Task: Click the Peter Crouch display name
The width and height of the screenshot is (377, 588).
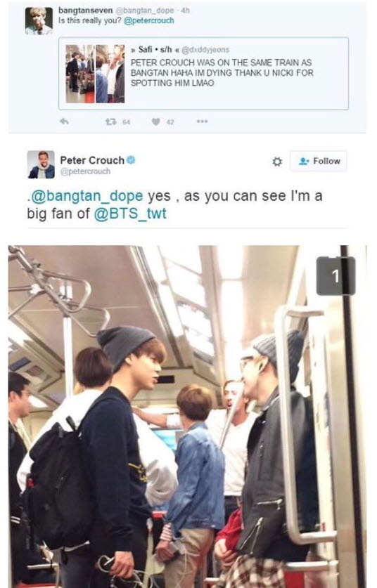Action: 92,160
